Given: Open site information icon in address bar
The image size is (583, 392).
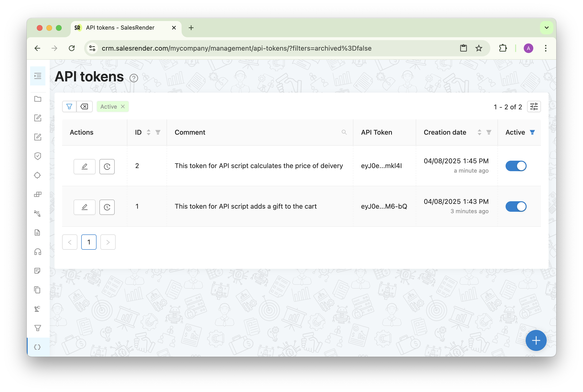Looking at the screenshot, I should 92,48.
